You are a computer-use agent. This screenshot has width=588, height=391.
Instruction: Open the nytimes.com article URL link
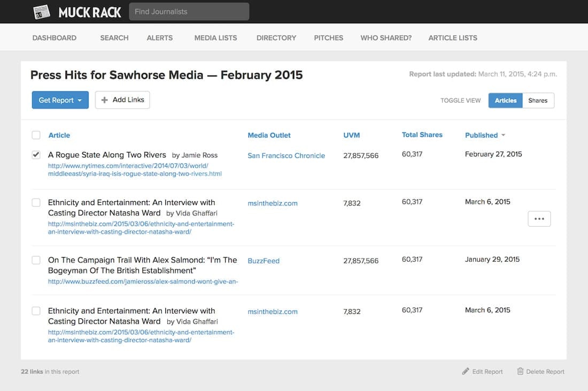pyautogui.click(x=134, y=170)
